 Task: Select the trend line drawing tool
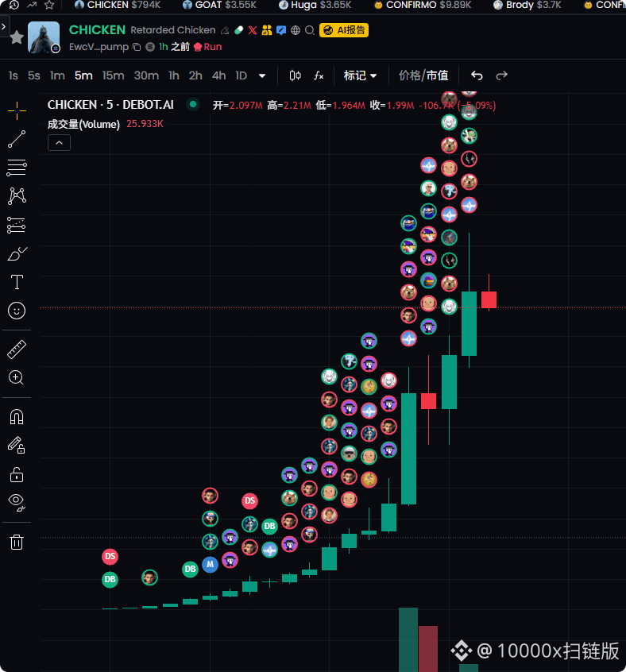(17, 139)
